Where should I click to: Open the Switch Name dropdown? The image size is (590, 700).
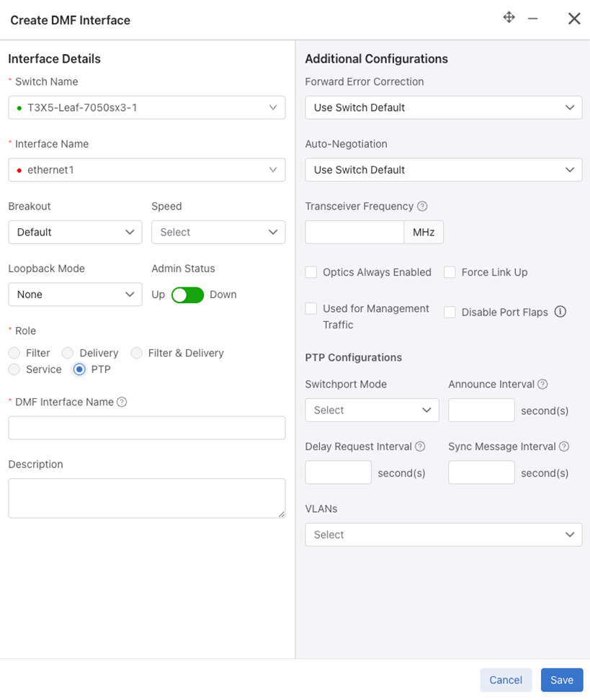(x=147, y=107)
